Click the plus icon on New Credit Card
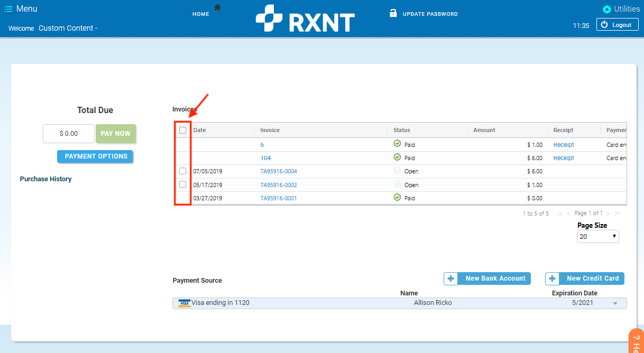The height and width of the screenshot is (353, 644). [552, 278]
